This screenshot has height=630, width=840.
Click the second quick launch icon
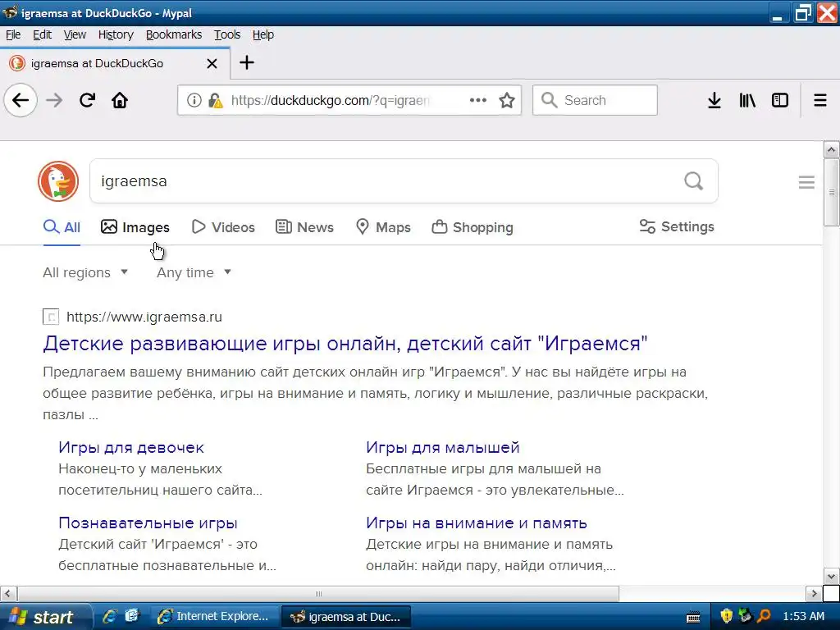point(132,616)
